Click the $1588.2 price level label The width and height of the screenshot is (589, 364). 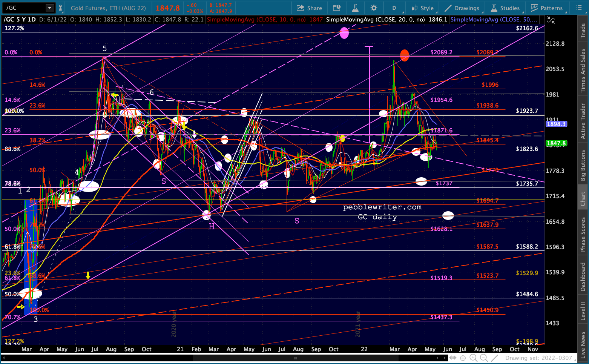(527, 247)
